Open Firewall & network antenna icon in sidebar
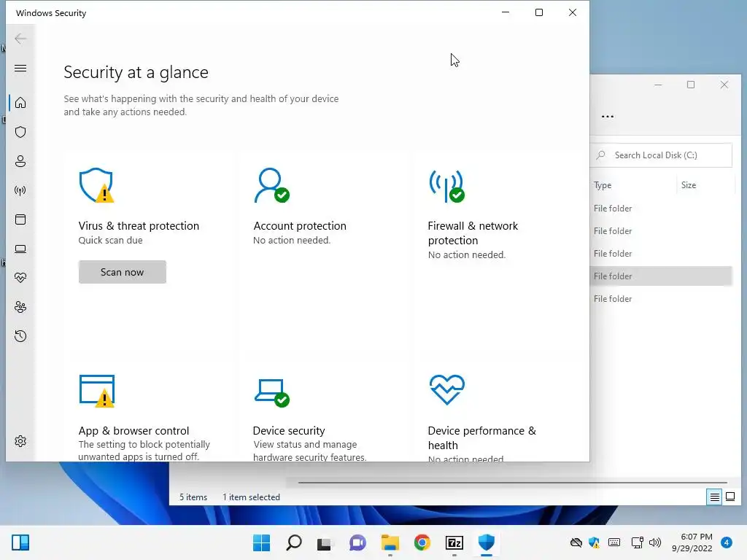 click(x=20, y=190)
